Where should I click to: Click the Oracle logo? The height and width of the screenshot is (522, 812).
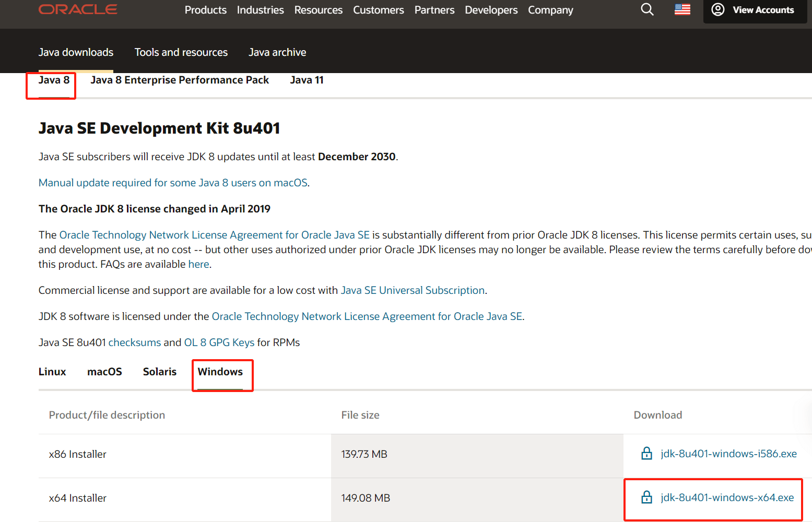pos(78,9)
